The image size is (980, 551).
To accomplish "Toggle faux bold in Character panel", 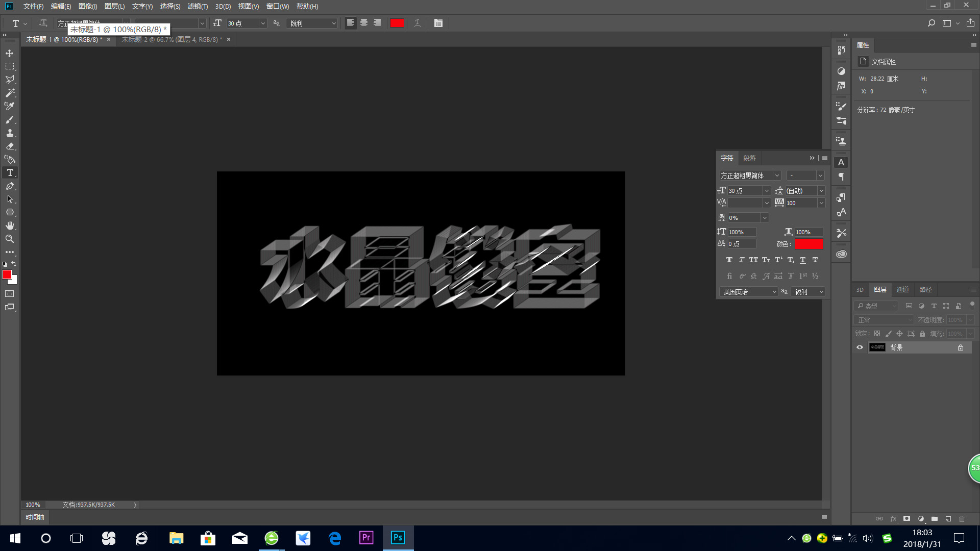I will (729, 260).
